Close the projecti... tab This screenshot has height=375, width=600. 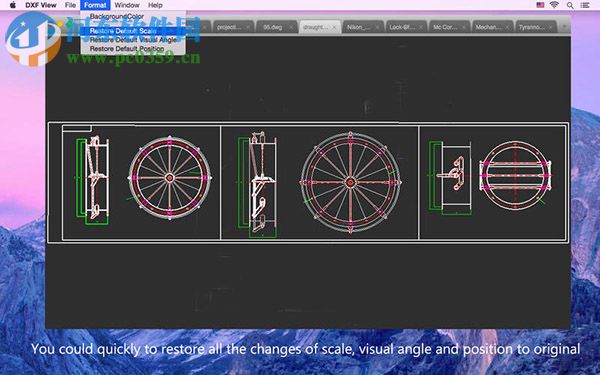click(x=248, y=28)
